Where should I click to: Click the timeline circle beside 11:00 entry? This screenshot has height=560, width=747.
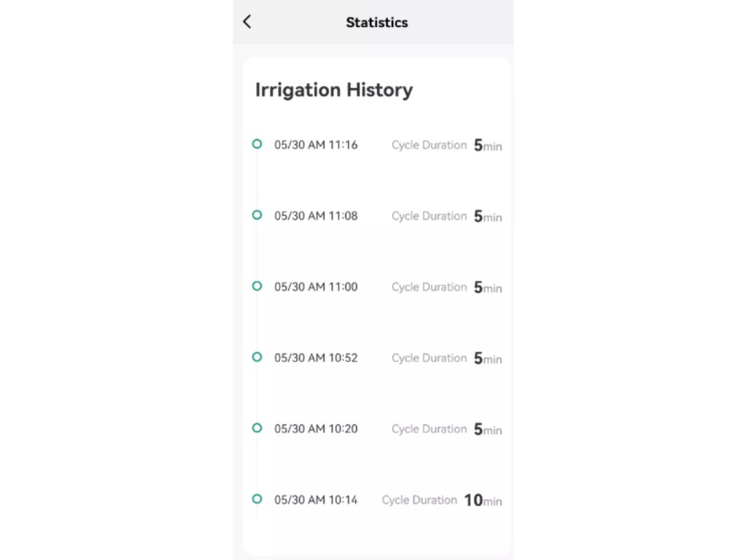point(257,286)
